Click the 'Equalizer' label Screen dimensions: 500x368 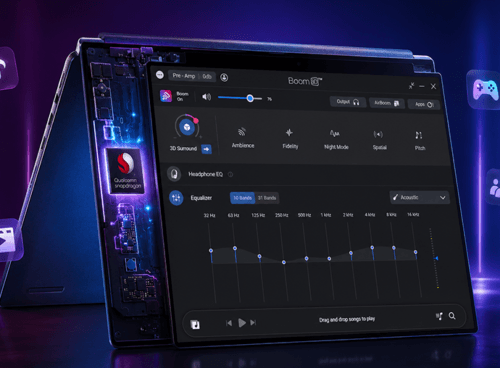coord(201,198)
